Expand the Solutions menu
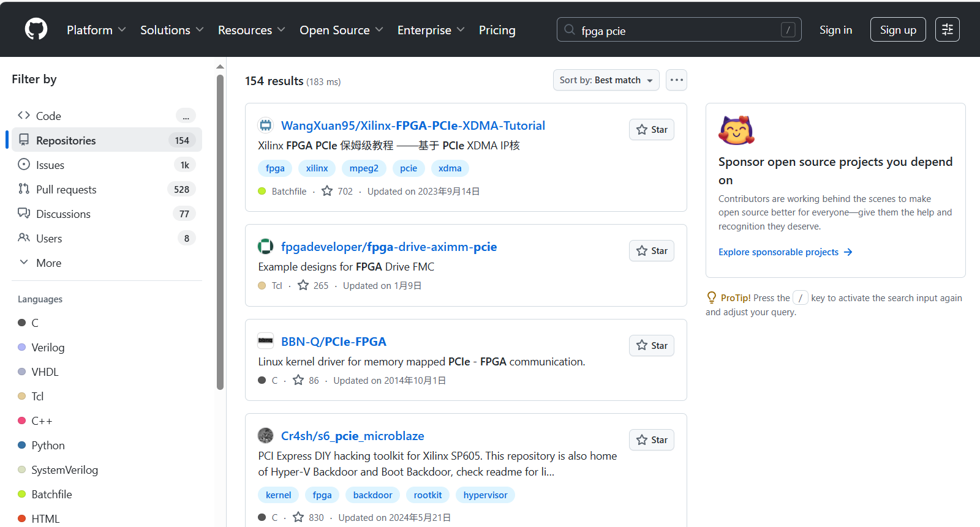 [171, 30]
